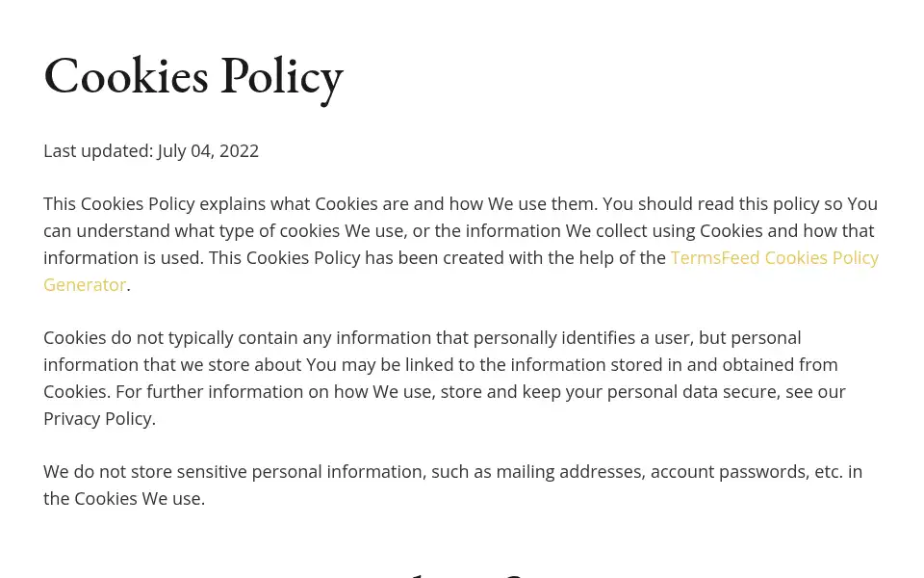Click the text "the Cookies We use."
The image size is (924, 578).
click(124, 499)
